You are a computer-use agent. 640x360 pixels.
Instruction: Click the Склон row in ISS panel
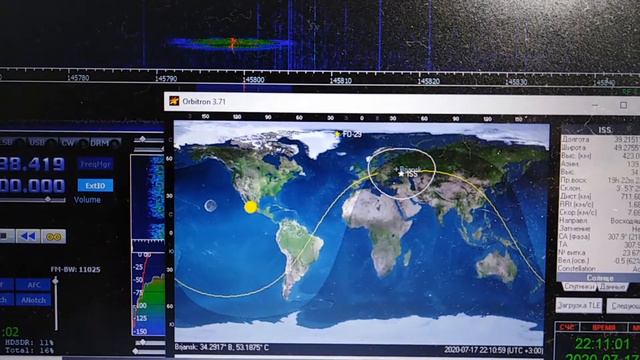coord(600,188)
